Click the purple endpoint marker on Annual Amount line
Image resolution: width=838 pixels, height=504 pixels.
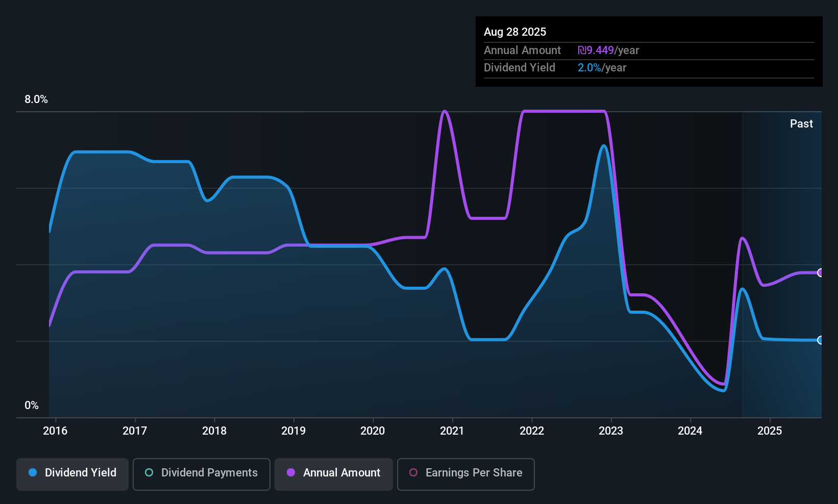coord(820,272)
